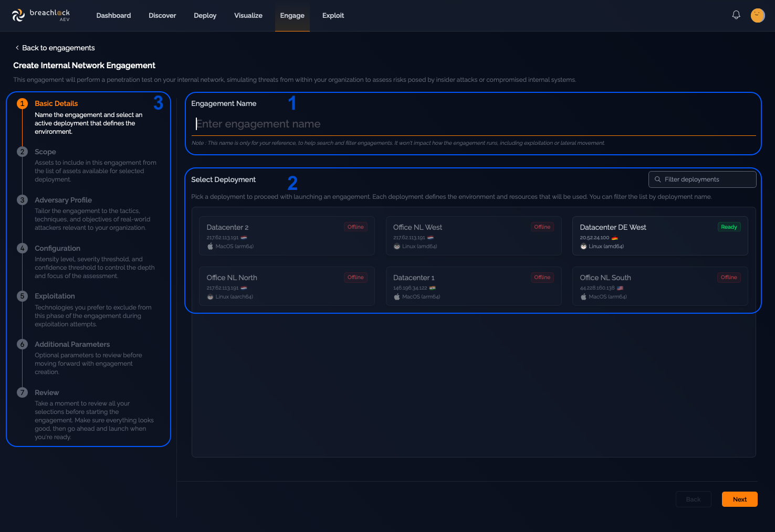
Task: Choose the Datacenter DE West deployment
Action: point(660,236)
